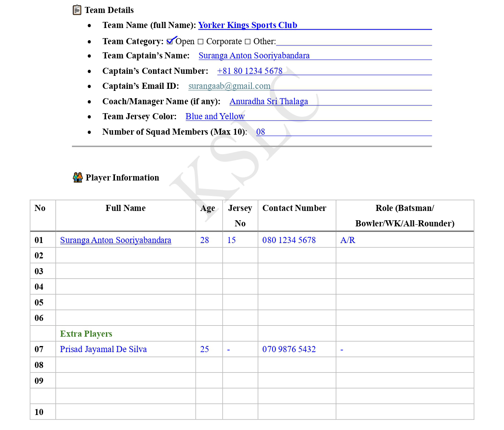Click the squad members count 08
This screenshot has width=504, height=430.
pyautogui.click(x=260, y=132)
